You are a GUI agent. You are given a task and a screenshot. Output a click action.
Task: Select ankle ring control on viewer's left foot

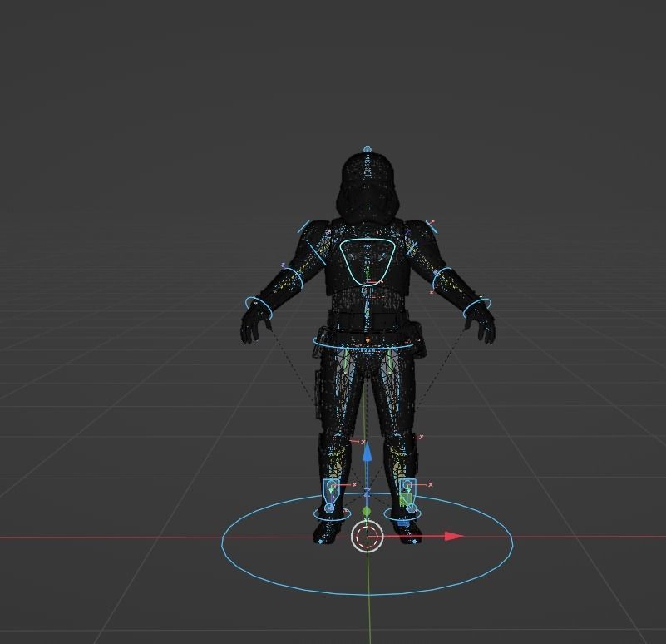[332, 515]
